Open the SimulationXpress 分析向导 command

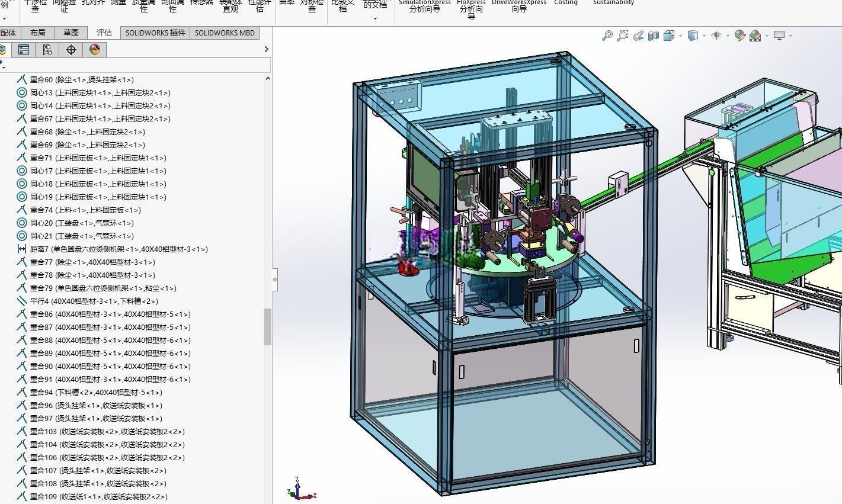coord(425,6)
